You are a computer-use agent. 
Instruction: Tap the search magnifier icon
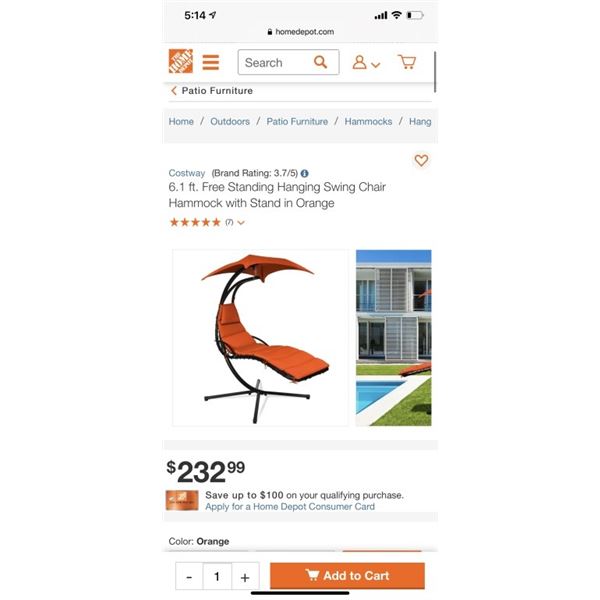point(320,62)
